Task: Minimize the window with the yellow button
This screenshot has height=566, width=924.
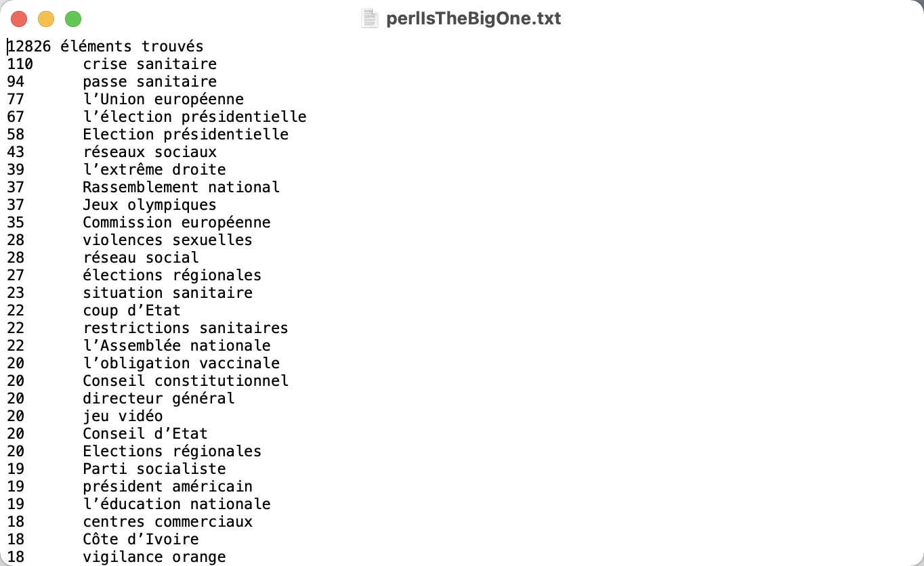Action: tap(46, 19)
